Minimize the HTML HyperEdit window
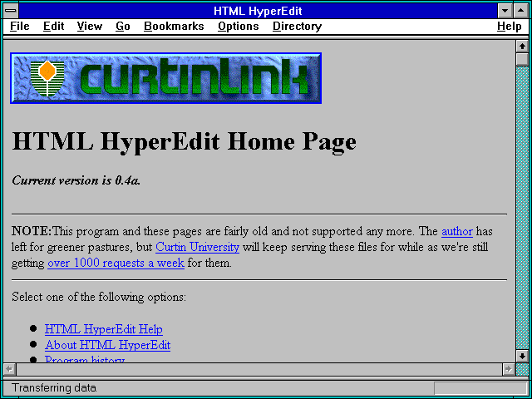 click(505, 11)
